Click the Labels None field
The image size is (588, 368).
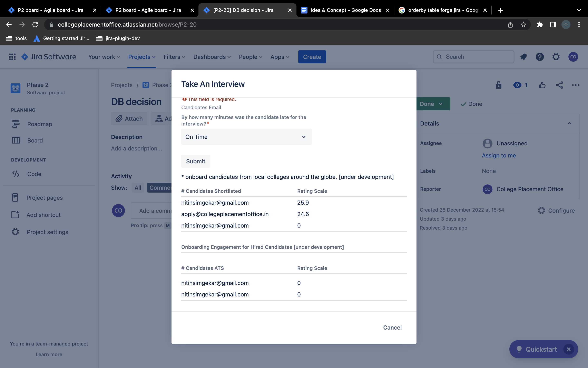pos(489,171)
